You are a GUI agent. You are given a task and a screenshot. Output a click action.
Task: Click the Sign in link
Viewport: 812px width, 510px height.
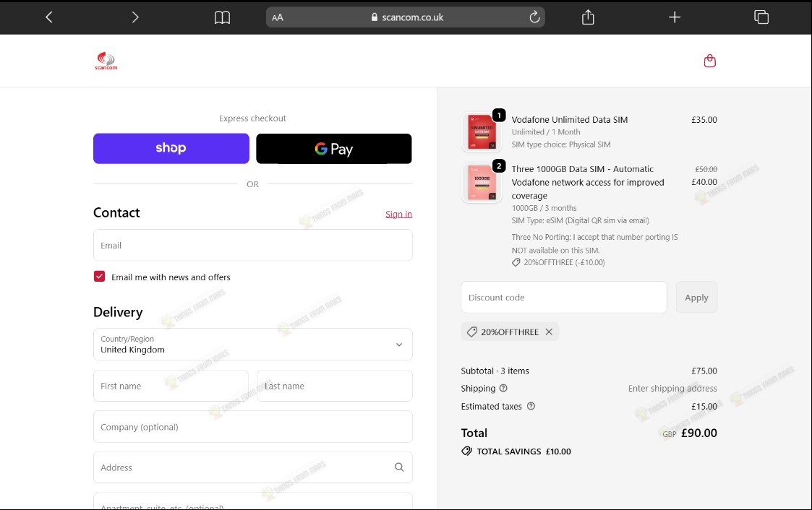click(398, 214)
